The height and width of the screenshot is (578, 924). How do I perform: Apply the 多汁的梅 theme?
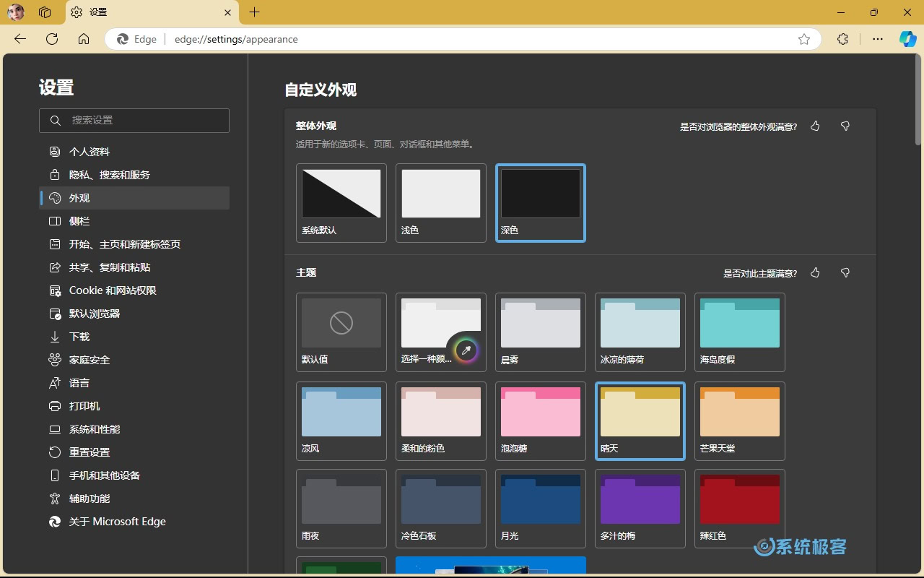640,509
